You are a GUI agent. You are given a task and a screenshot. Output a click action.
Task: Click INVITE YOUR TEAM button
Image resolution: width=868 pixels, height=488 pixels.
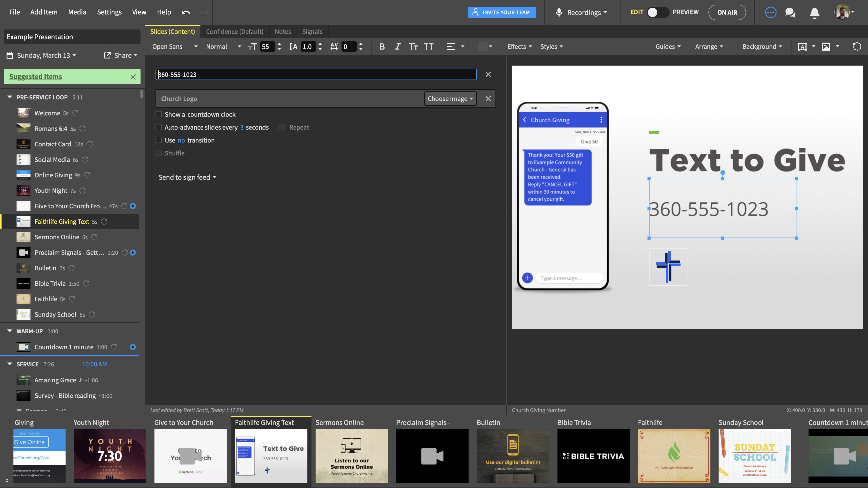[x=502, y=12]
